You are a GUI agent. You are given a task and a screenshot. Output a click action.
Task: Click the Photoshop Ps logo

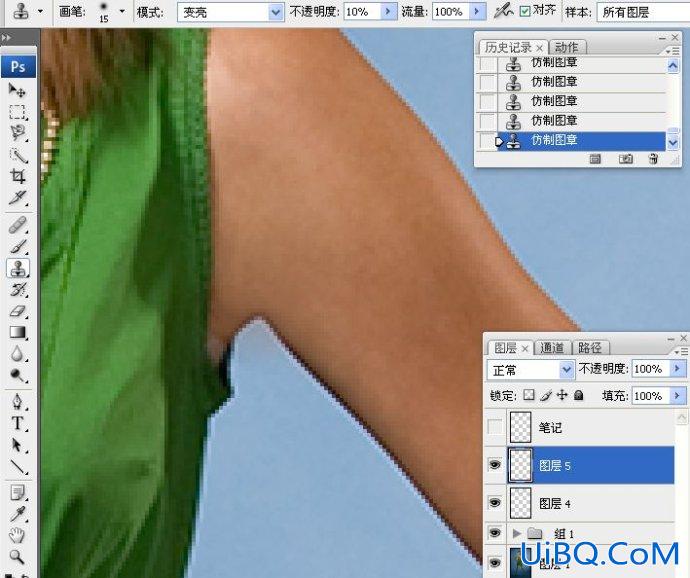point(18,67)
